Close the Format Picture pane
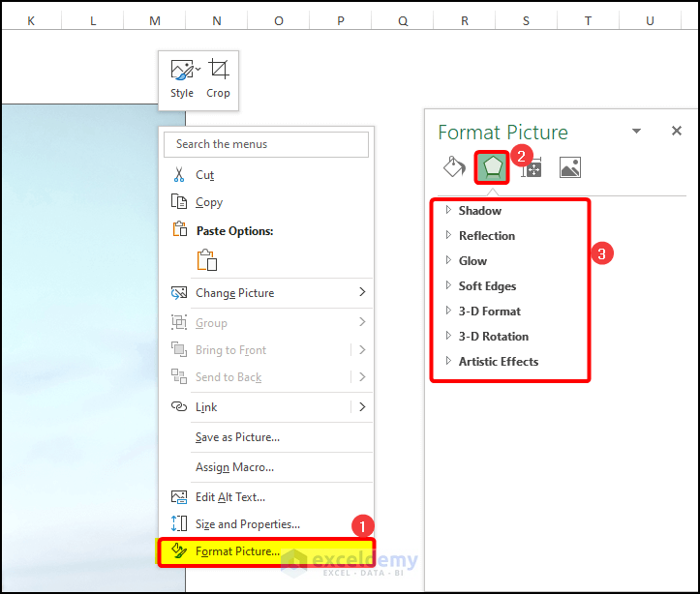Viewport: 700px width, 594px height. pyautogui.click(x=677, y=131)
